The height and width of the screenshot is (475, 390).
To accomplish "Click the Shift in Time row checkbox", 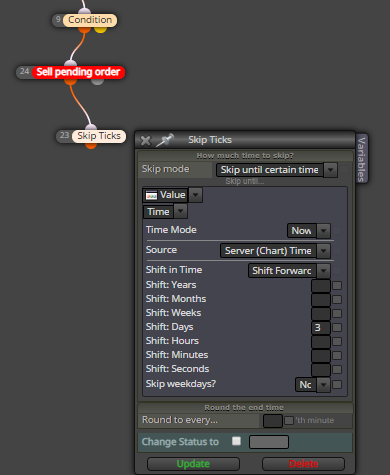I will (337, 271).
